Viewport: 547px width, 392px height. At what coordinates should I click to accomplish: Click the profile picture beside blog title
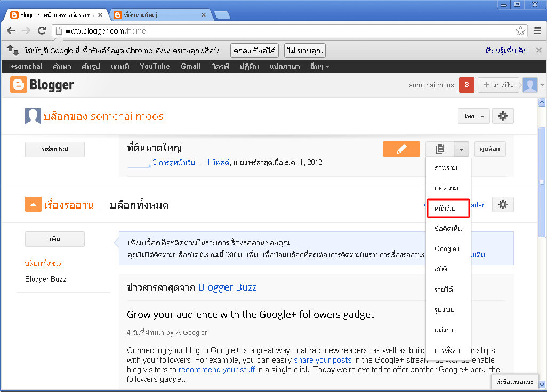pos(33,116)
